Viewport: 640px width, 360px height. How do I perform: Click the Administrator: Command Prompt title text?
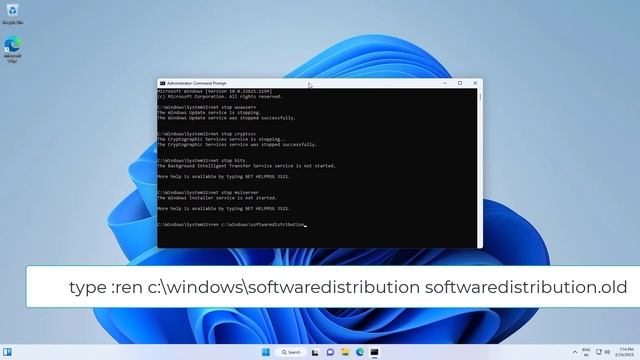tap(196, 83)
